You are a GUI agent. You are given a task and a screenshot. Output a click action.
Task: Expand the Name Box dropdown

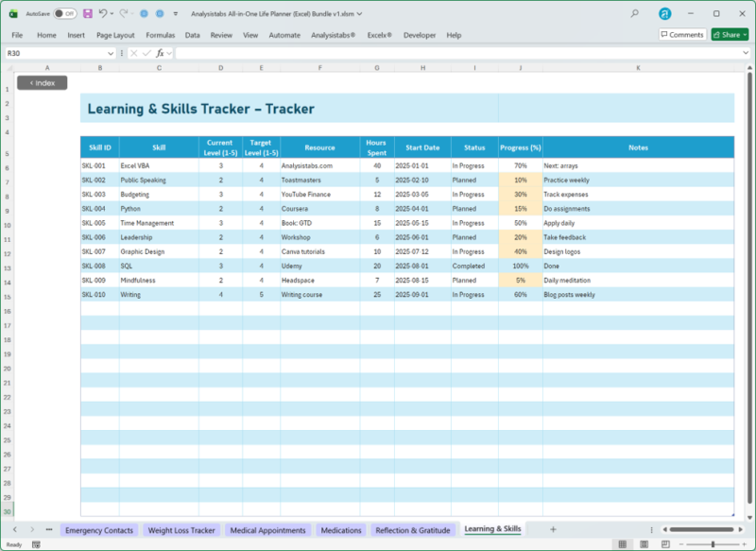coord(111,54)
